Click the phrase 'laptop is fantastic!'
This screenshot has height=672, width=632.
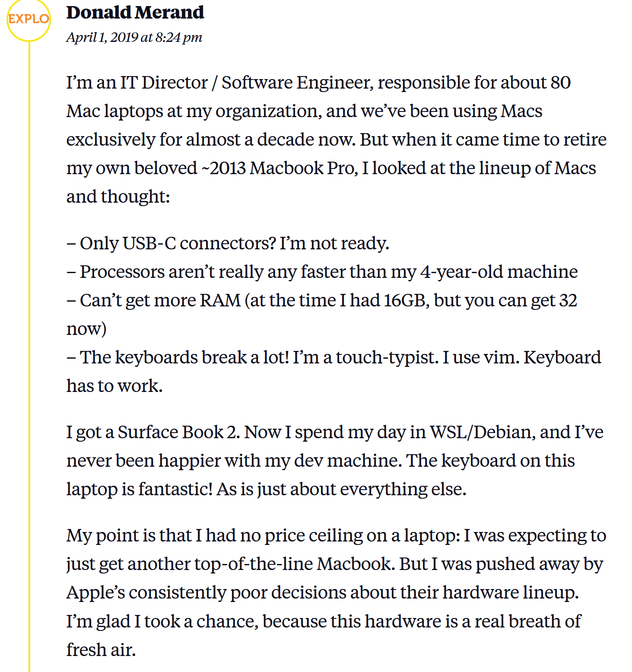[139, 489]
